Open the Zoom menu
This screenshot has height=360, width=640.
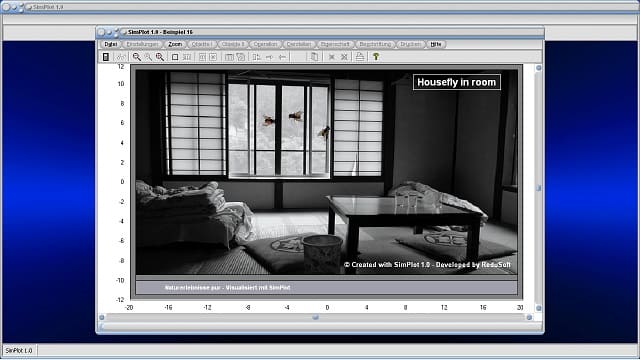(175, 44)
